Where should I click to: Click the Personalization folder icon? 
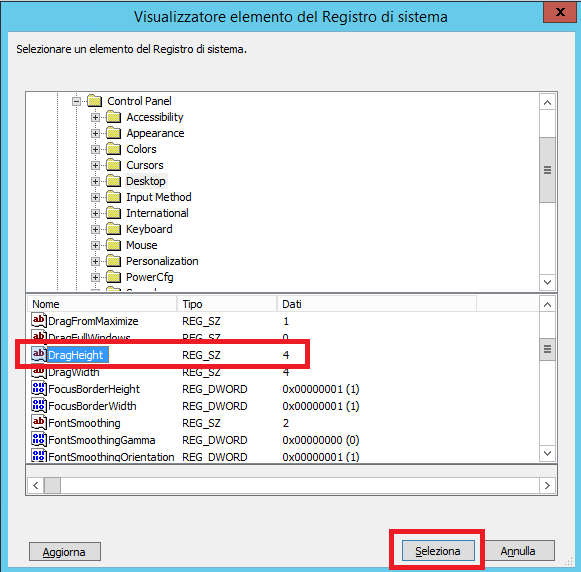(x=113, y=261)
